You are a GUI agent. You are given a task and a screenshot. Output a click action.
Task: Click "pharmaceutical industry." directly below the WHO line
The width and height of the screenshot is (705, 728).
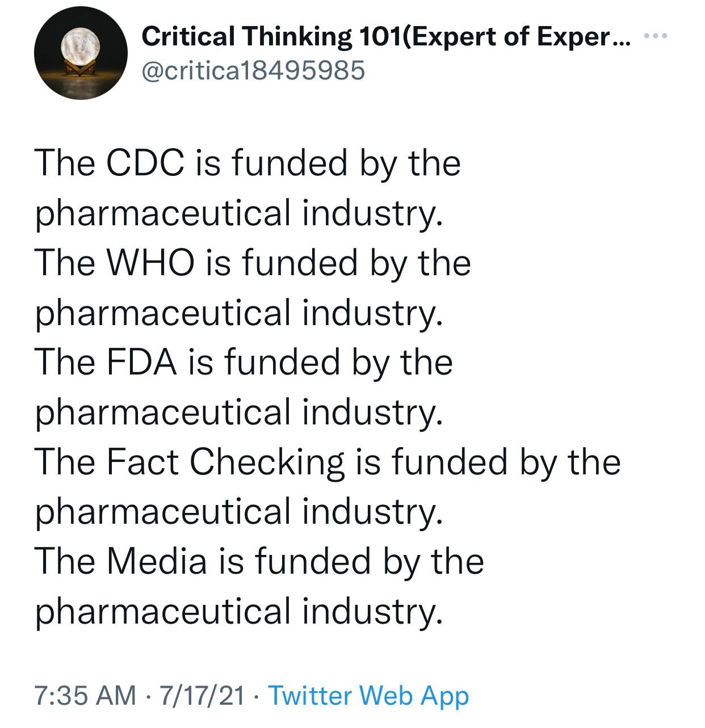[238, 313]
